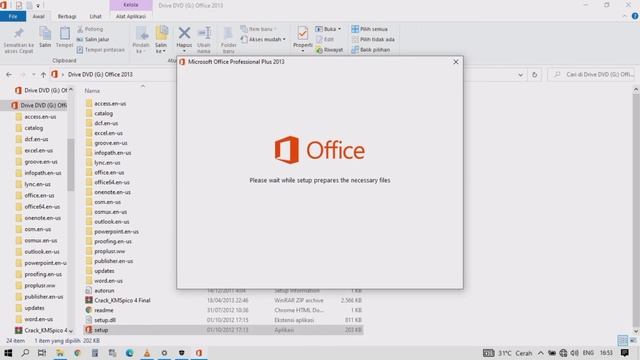
Task: Click the Edit button in ribbon
Action: click(325, 40)
